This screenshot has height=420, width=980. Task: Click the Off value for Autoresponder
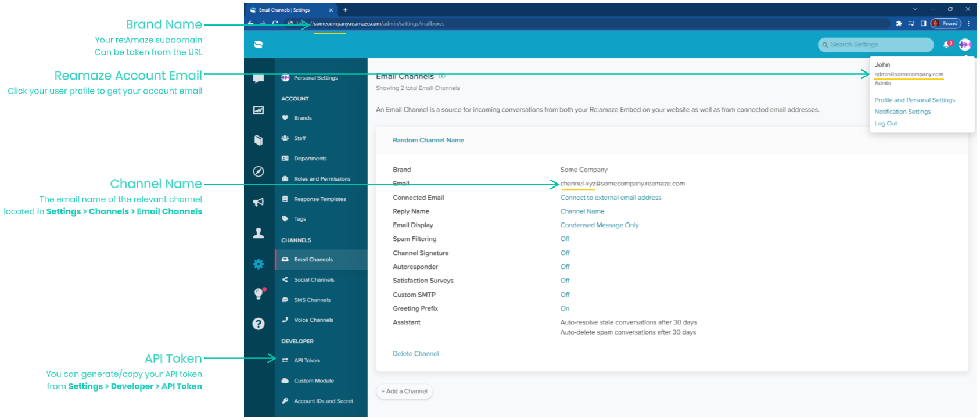[x=565, y=267]
